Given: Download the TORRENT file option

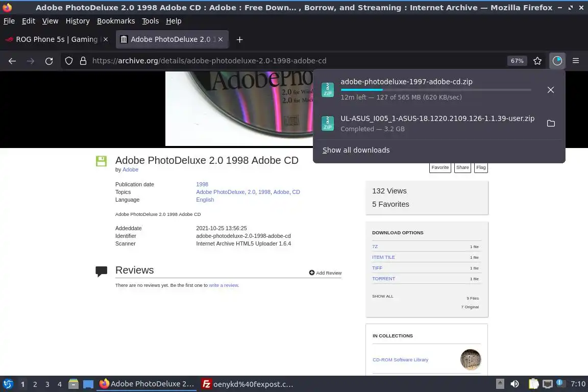Looking at the screenshot, I should [384, 279].
